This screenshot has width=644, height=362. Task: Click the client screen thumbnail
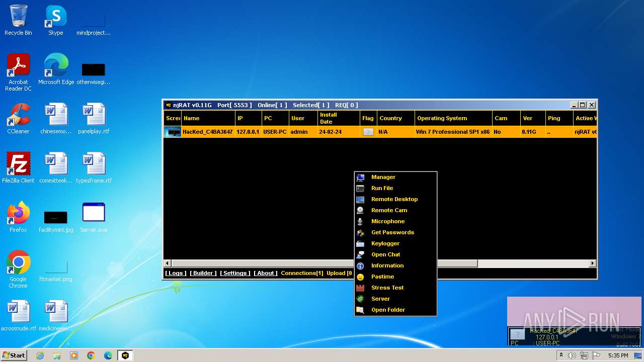pos(173,132)
